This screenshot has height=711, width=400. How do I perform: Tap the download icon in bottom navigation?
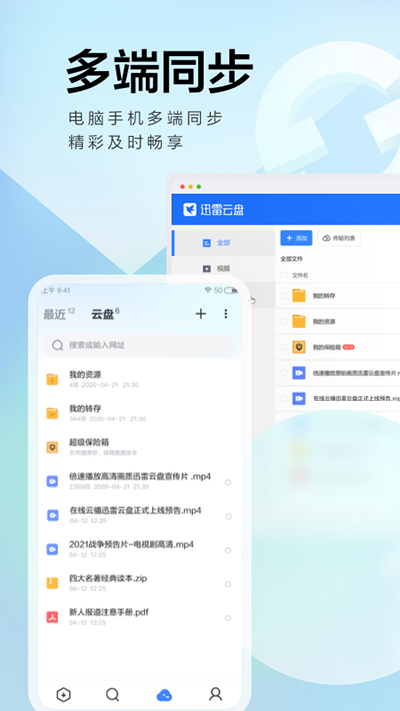click(63, 694)
